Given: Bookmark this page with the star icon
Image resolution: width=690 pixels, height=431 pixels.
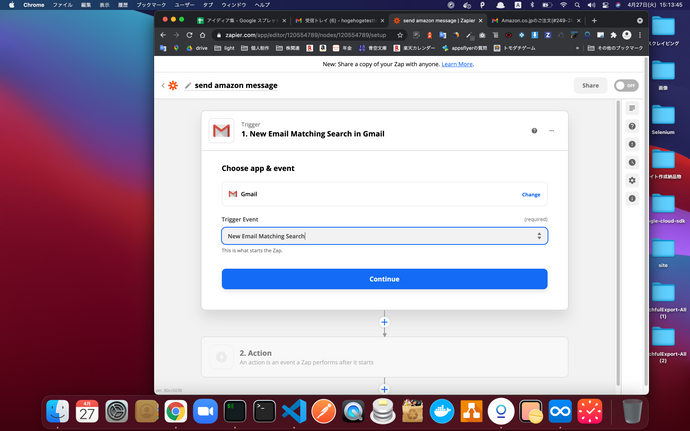Looking at the screenshot, I should click(400, 35).
